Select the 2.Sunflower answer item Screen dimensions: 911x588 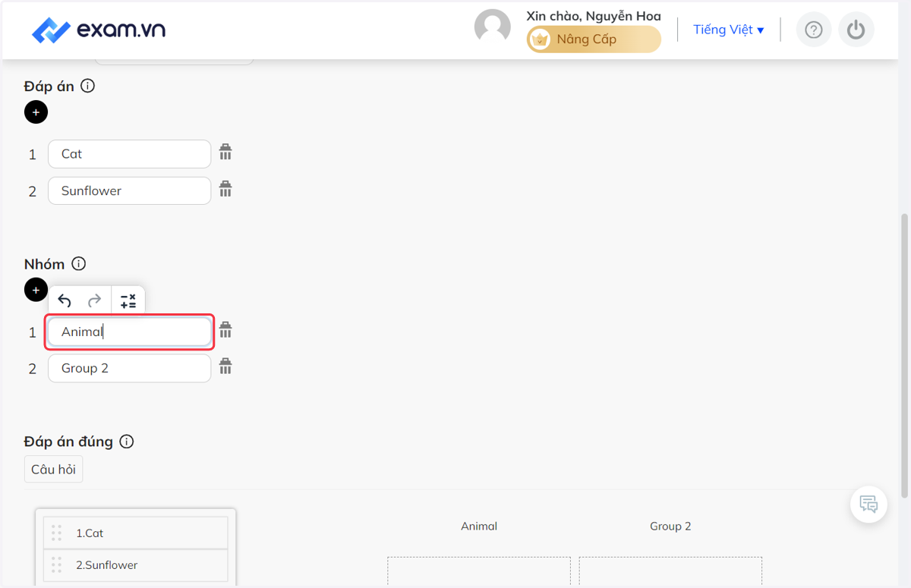tap(135, 564)
